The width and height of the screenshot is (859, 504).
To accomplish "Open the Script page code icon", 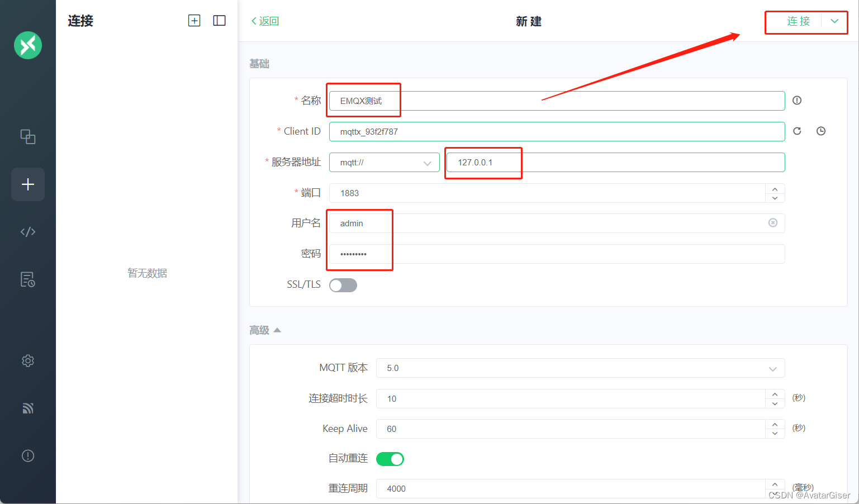I will point(28,232).
